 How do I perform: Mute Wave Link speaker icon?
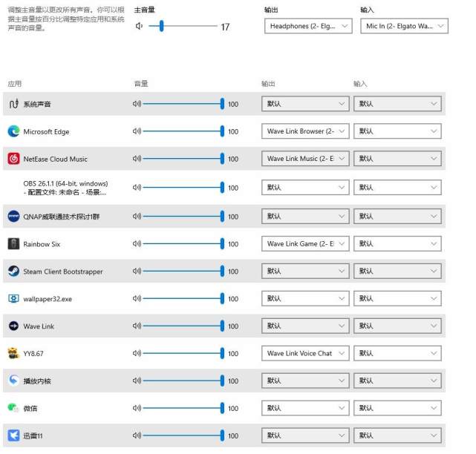coord(137,326)
